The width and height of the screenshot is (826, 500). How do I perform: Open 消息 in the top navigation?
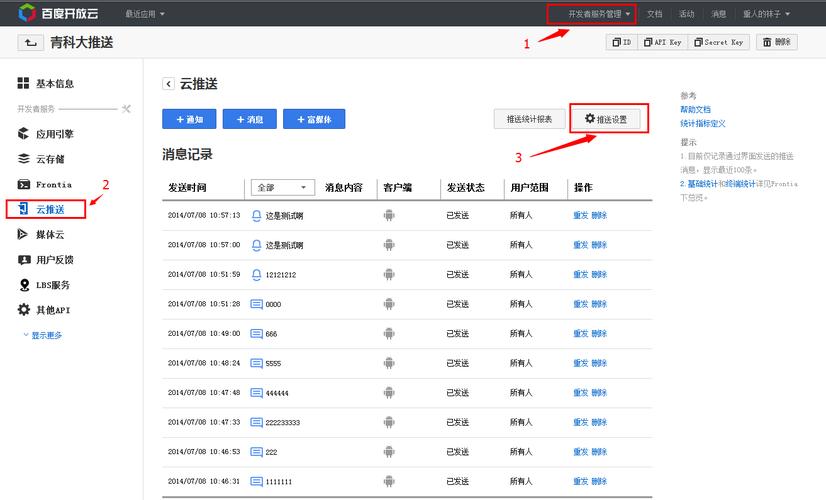(x=719, y=14)
